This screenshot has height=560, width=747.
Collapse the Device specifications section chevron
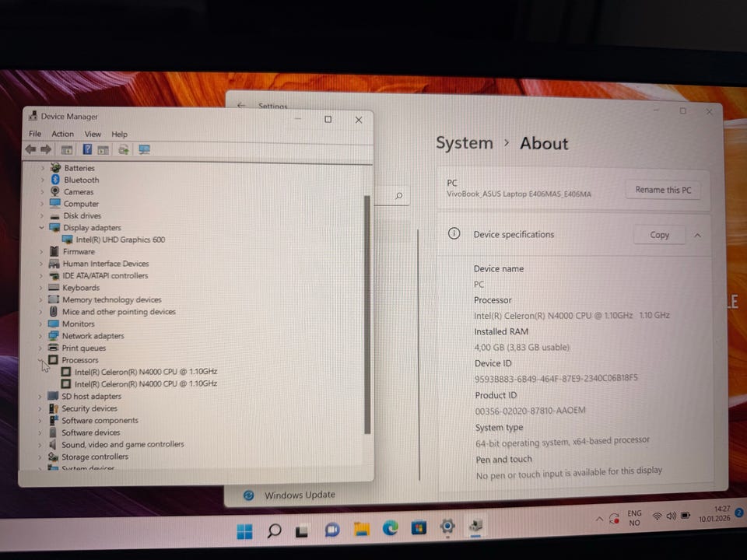coord(697,235)
